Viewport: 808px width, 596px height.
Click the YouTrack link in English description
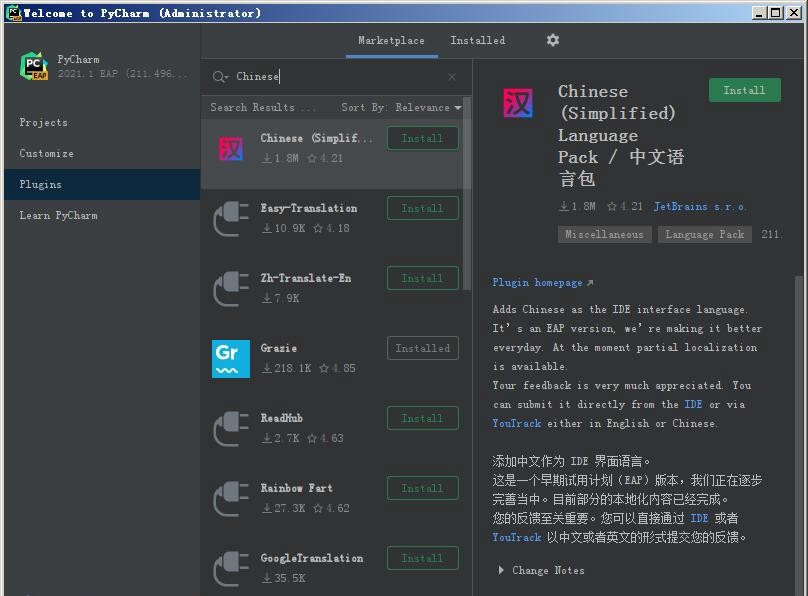(516, 423)
